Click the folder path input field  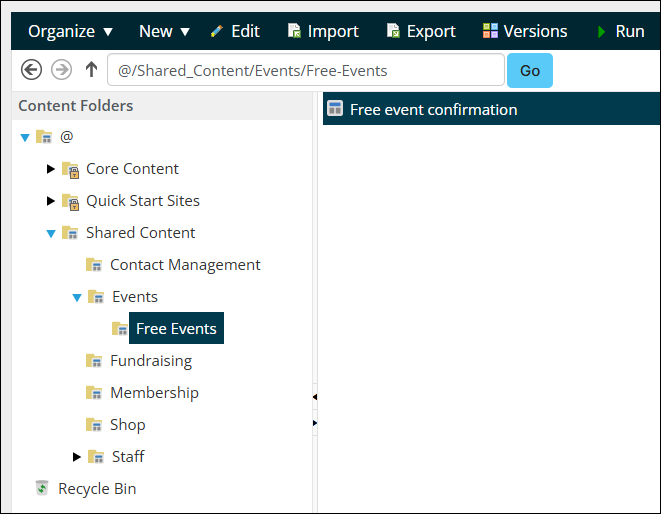[x=306, y=70]
